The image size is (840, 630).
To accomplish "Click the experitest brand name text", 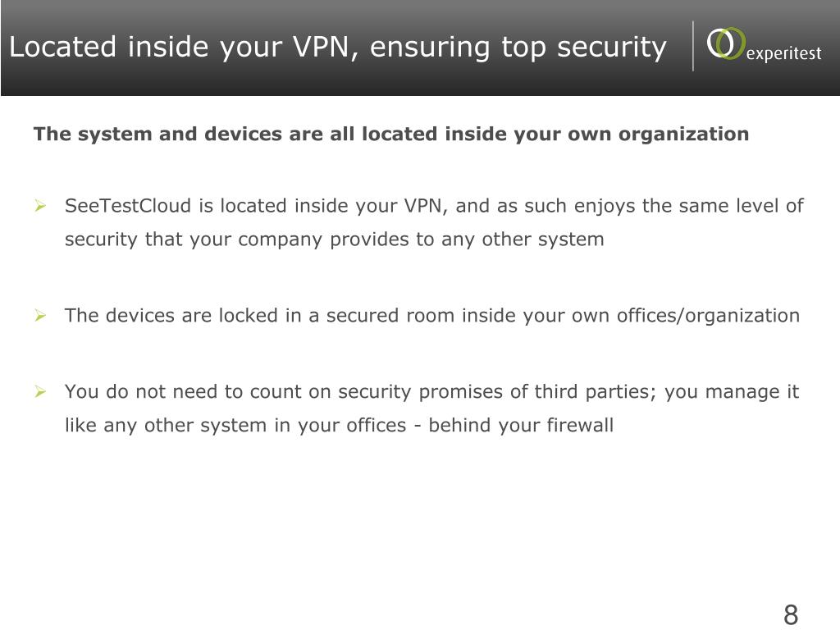I will click(783, 53).
